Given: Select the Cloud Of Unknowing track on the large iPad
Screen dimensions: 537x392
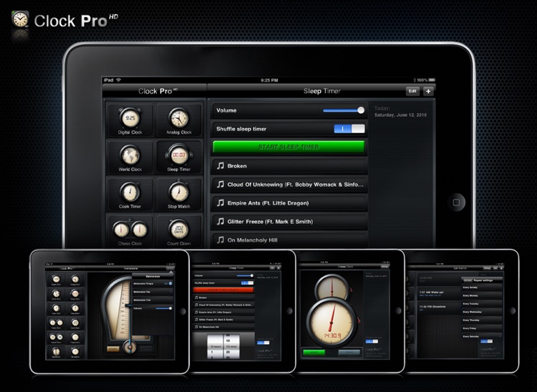Looking at the screenshot, I should 289,185.
